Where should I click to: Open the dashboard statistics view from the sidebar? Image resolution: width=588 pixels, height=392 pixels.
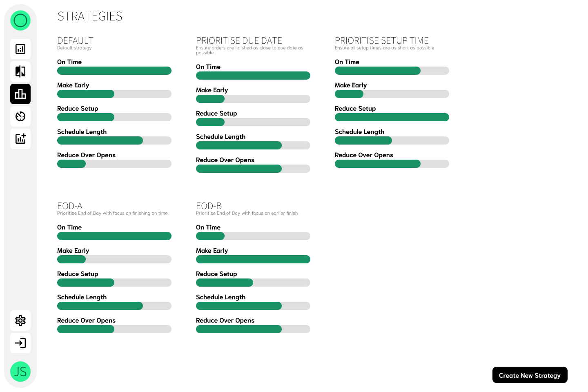(x=20, y=49)
